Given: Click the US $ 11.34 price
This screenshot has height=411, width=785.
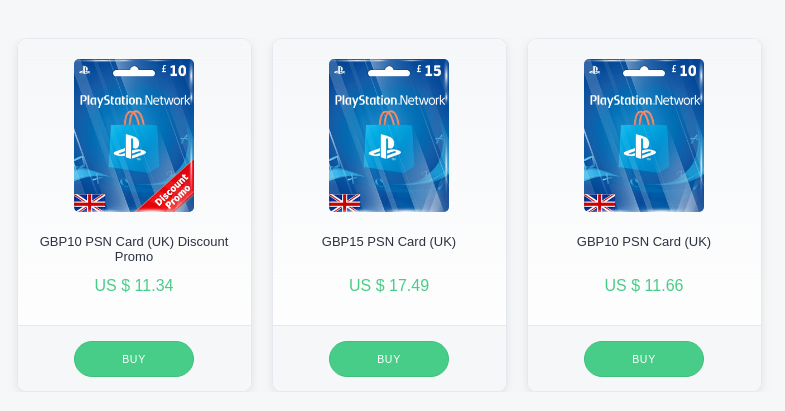Looking at the screenshot, I should 134,285.
